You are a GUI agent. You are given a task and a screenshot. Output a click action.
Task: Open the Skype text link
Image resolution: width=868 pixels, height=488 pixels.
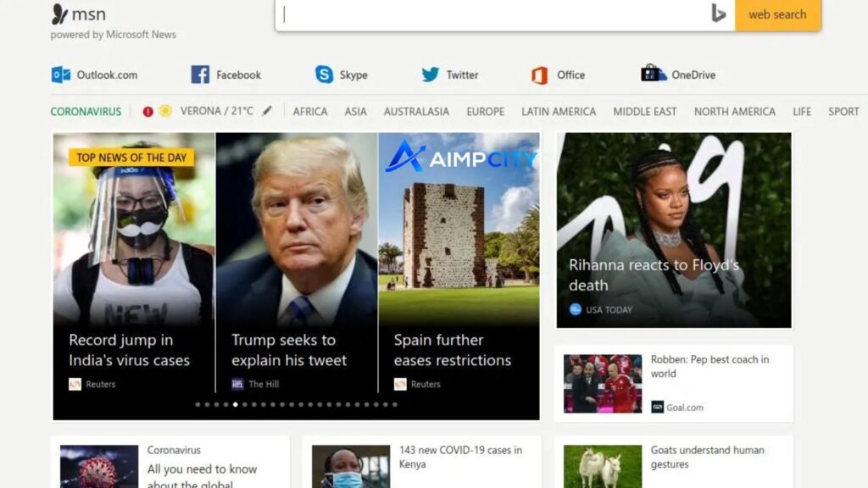pos(353,75)
